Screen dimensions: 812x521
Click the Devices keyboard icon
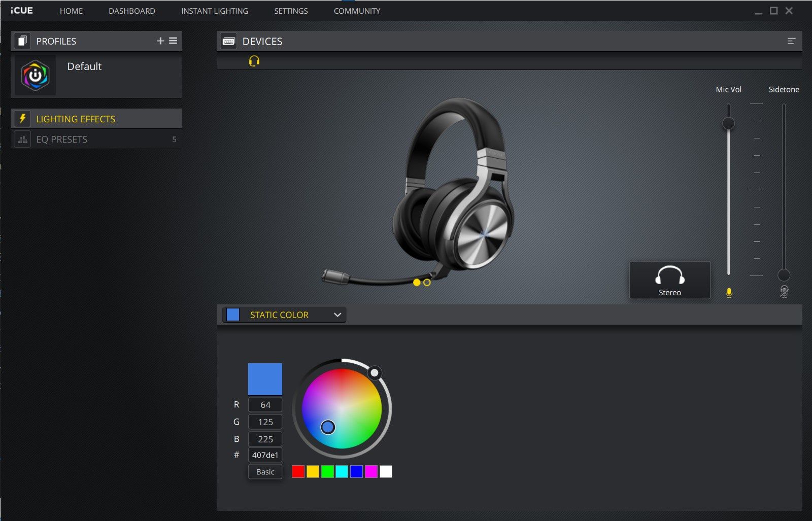coord(228,41)
